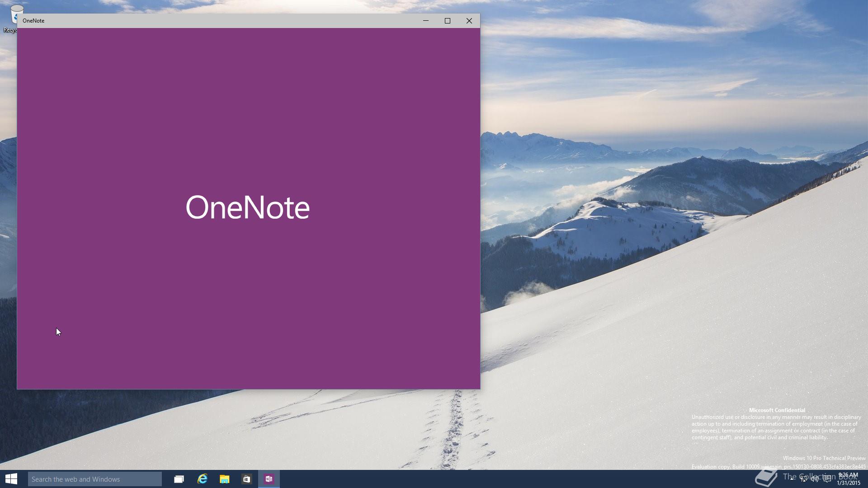Screen dimensions: 868x488
Task: Launch Internet Explorer from the taskbar
Action: (202, 479)
